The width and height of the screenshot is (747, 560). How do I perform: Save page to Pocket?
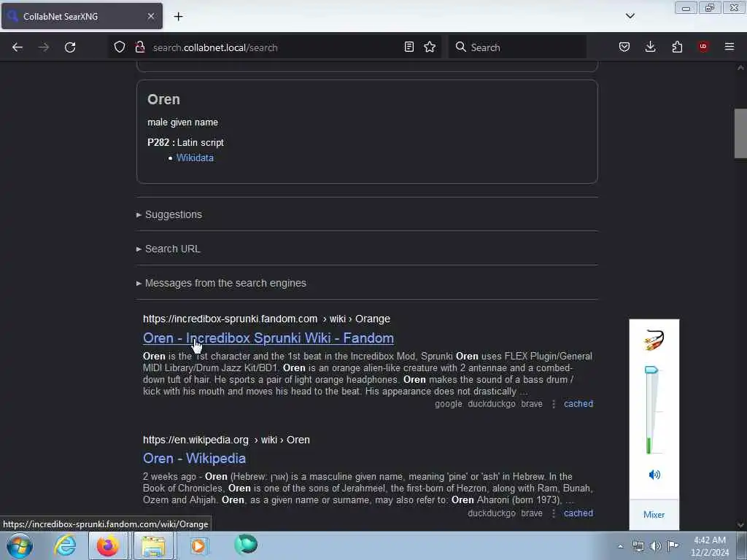624,47
